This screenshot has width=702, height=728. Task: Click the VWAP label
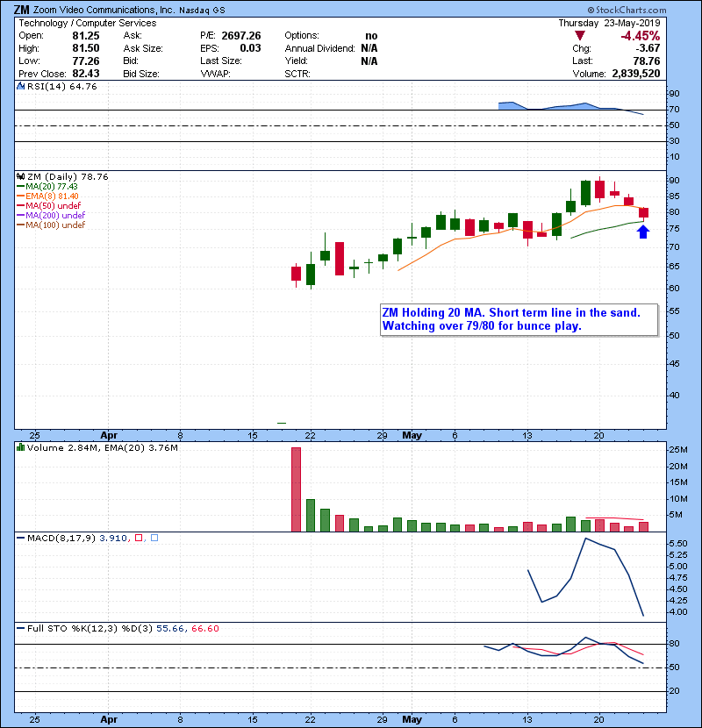(215, 74)
